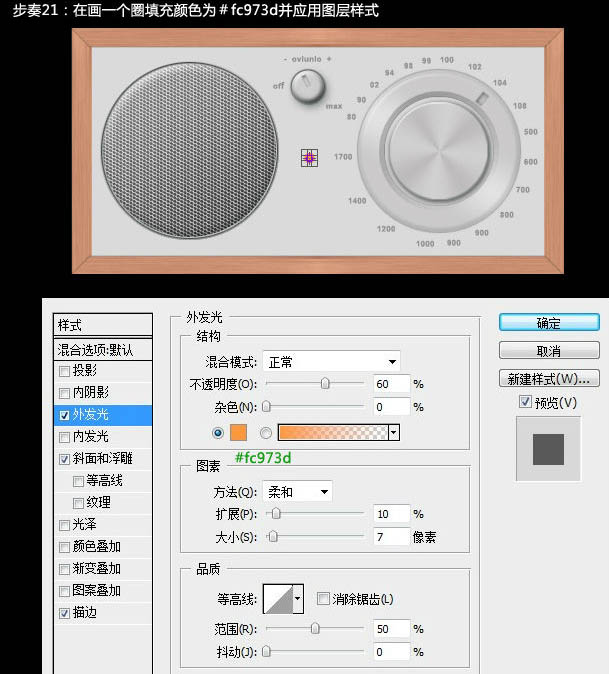Click the 取消 cancel button
This screenshot has height=674, width=609.
(549, 351)
